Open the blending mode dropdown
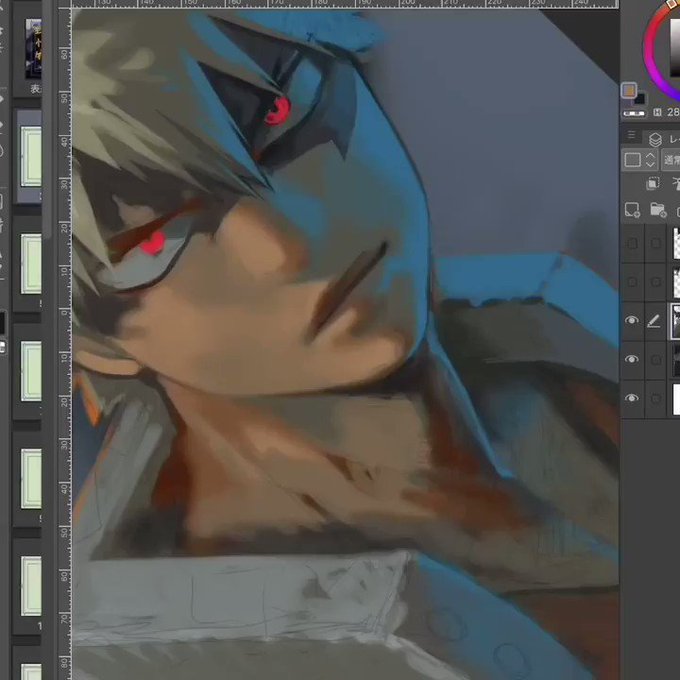680x680 pixels. (x=670, y=160)
